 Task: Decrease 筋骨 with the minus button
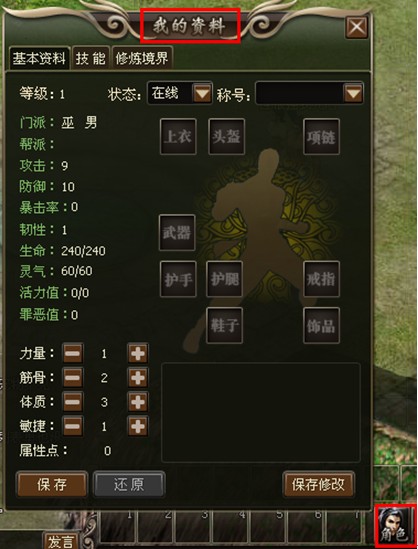pos(73,378)
